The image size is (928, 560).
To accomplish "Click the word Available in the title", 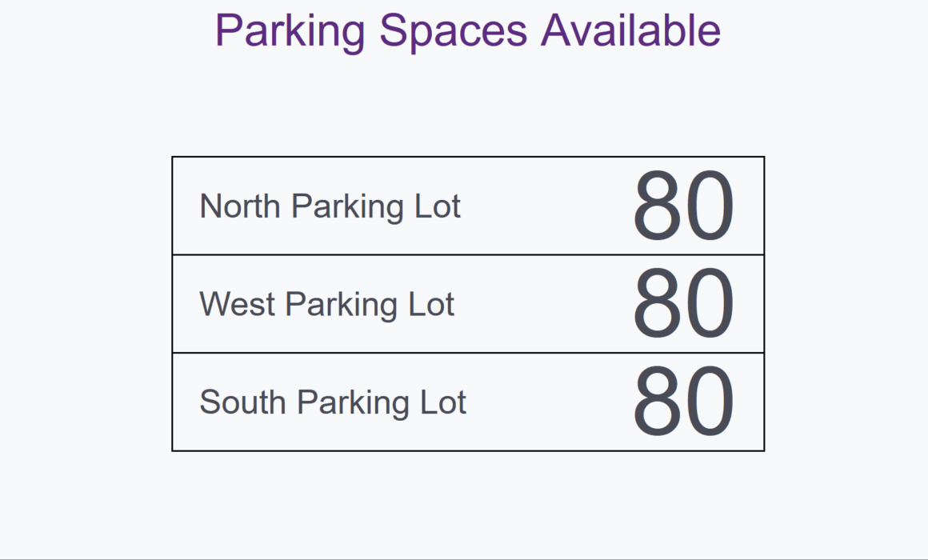I will (631, 30).
